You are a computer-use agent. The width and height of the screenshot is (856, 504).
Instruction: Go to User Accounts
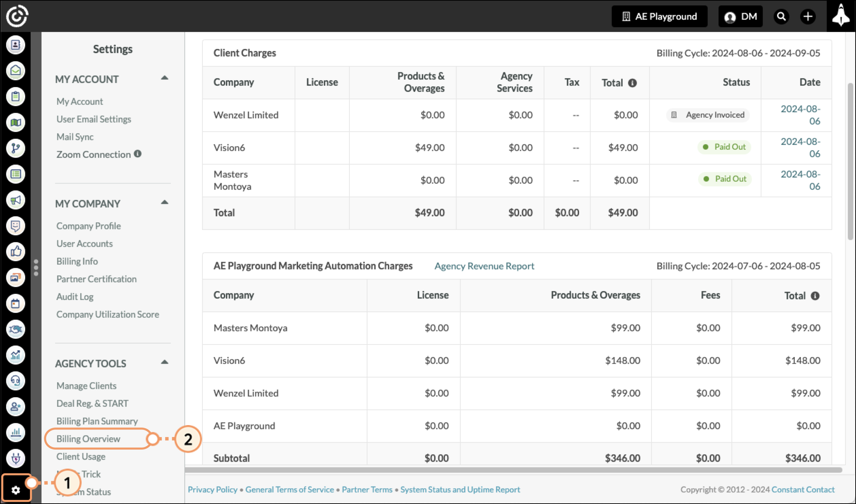(x=84, y=243)
